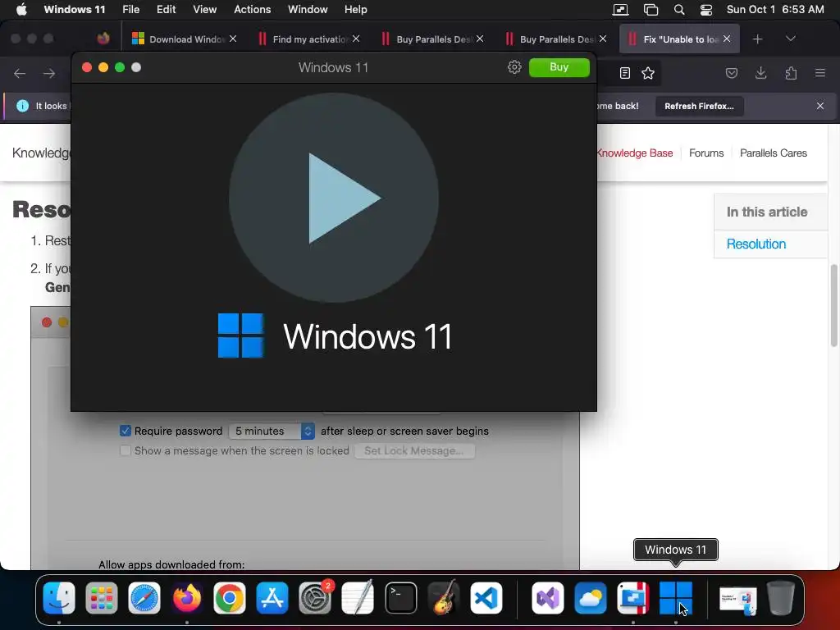Open Firefox application menu
The width and height of the screenshot is (840, 630).
pos(819,73)
